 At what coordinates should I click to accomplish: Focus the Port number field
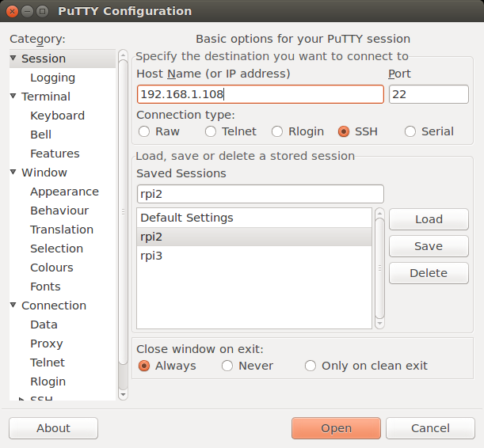coord(429,94)
